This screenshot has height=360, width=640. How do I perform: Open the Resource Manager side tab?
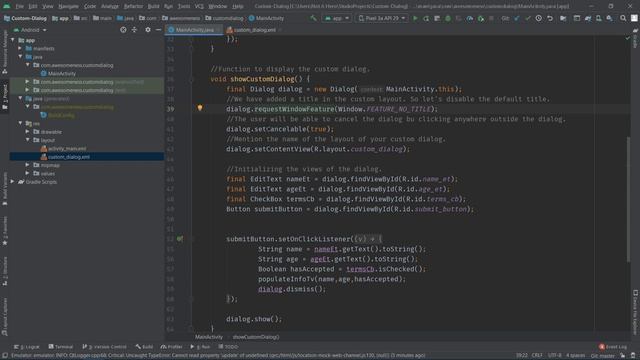pyautogui.click(x=5, y=51)
